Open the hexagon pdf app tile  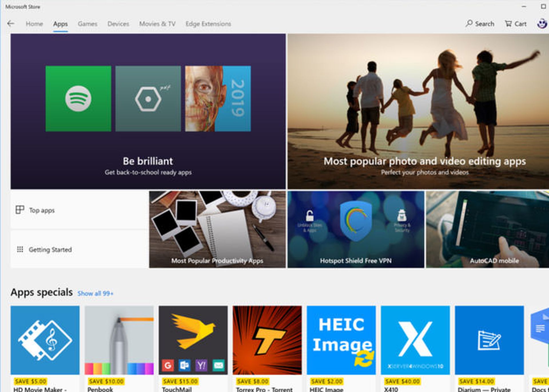(x=148, y=99)
